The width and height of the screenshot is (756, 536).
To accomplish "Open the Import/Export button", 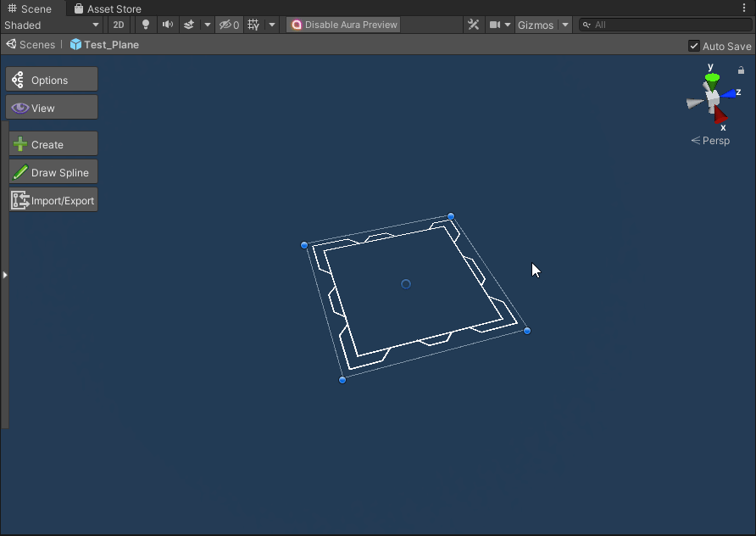I will click(53, 200).
